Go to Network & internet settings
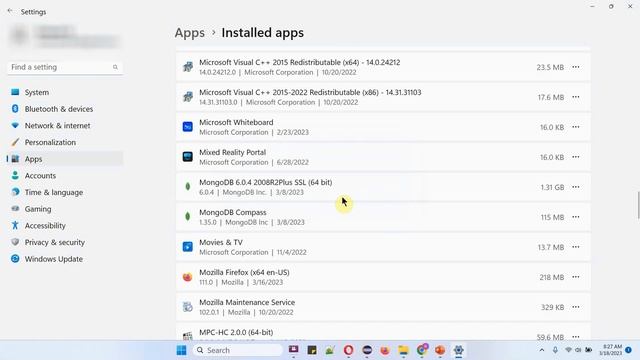The width and height of the screenshot is (640, 360). coord(65,126)
